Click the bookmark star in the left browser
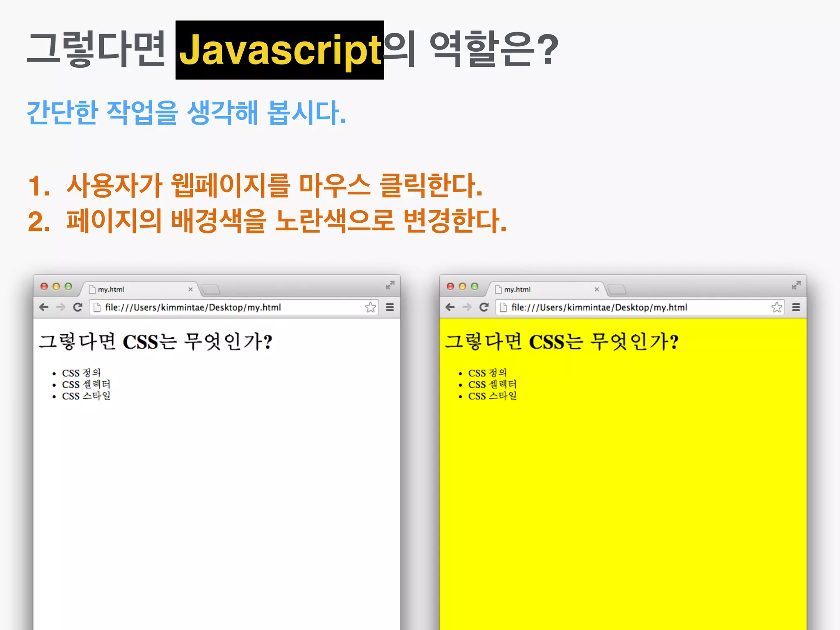 (x=370, y=307)
